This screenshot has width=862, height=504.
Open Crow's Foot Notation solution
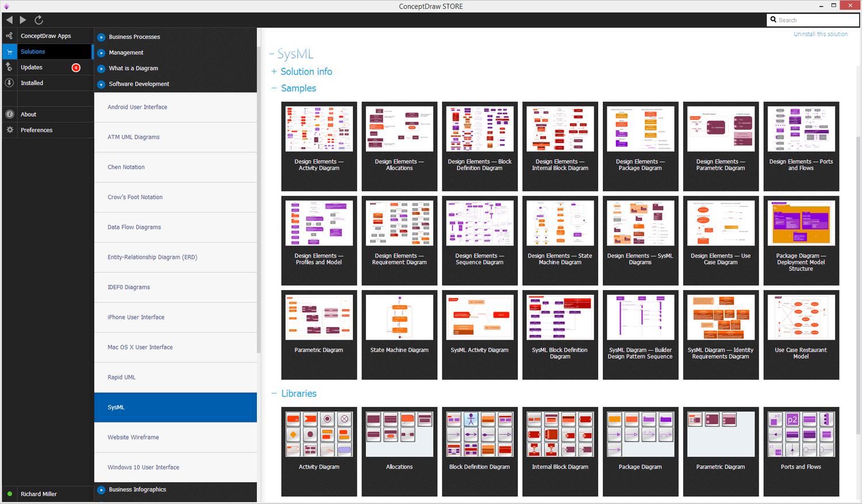[x=175, y=197]
